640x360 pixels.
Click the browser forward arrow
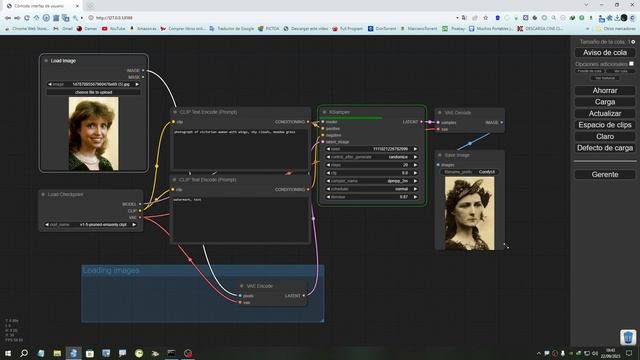pyautogui.click(x=17, y=18)
